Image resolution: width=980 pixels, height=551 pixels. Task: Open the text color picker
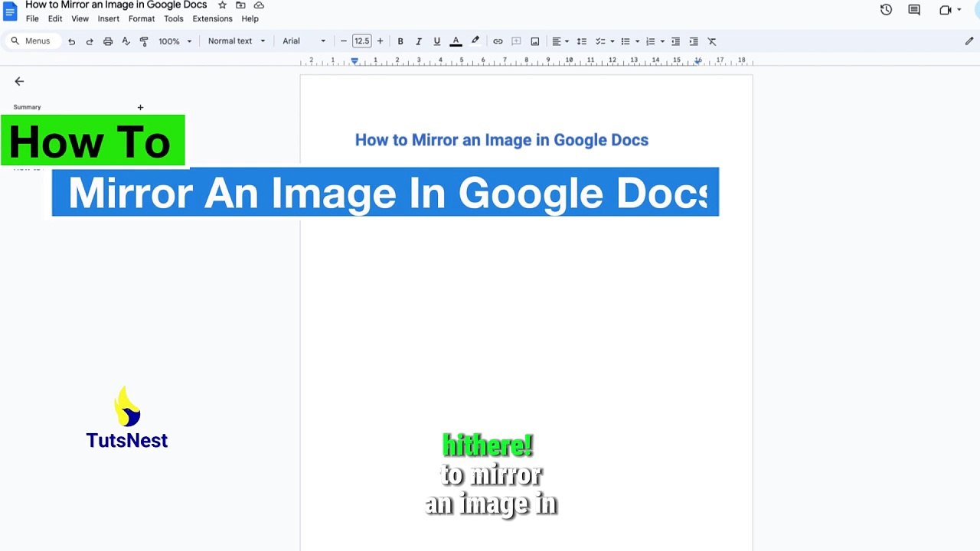click(456, 41)
